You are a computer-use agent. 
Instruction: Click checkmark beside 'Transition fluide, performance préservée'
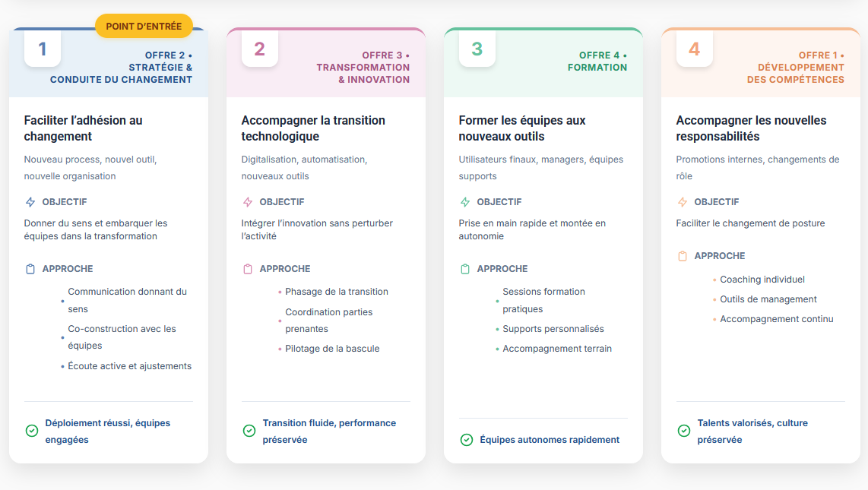(x=249, y=431)
